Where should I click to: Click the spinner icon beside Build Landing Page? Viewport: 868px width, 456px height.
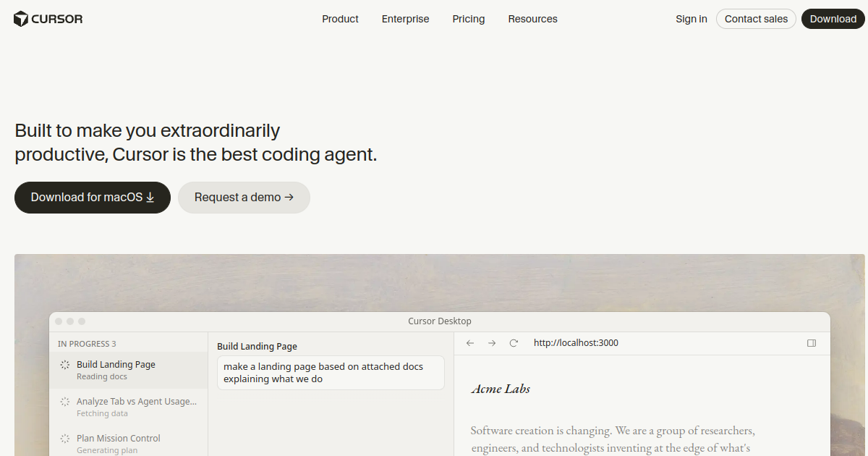65,365
